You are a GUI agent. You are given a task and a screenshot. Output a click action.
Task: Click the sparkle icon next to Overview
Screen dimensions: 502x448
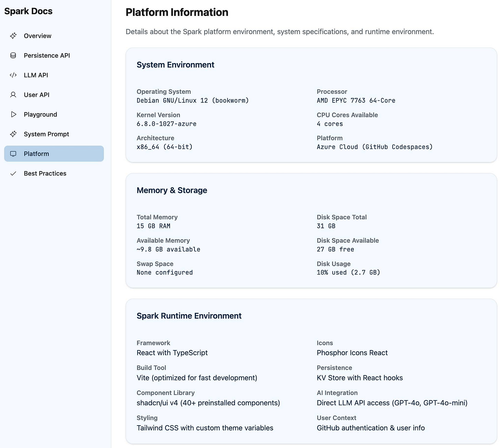coord(13,36)
